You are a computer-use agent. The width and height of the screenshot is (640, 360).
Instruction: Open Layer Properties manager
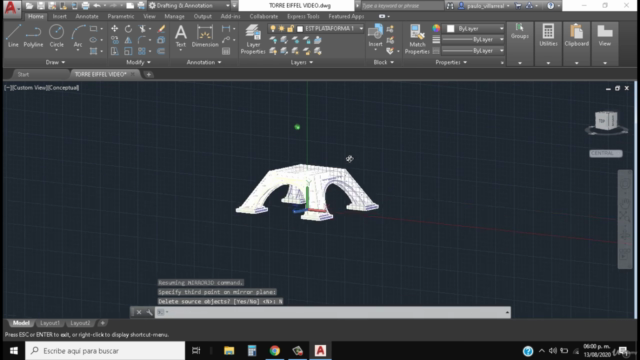[x=253, y=39]
